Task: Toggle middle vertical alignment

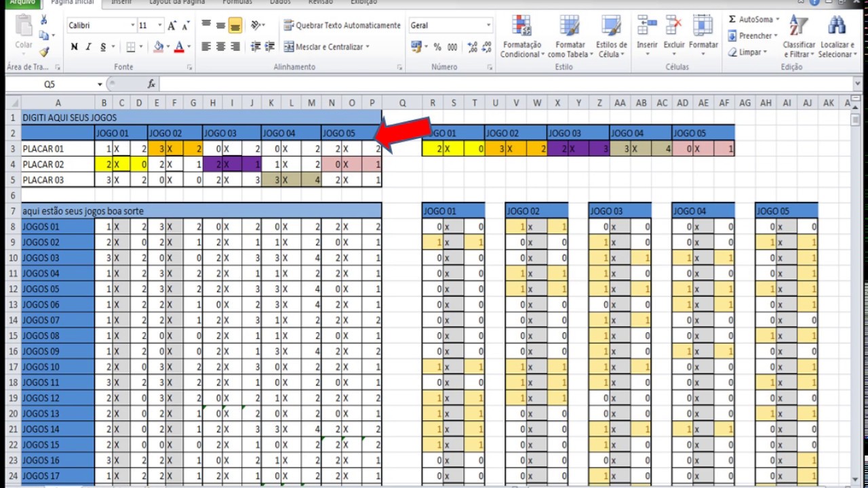Action: (x=220, y=26)
